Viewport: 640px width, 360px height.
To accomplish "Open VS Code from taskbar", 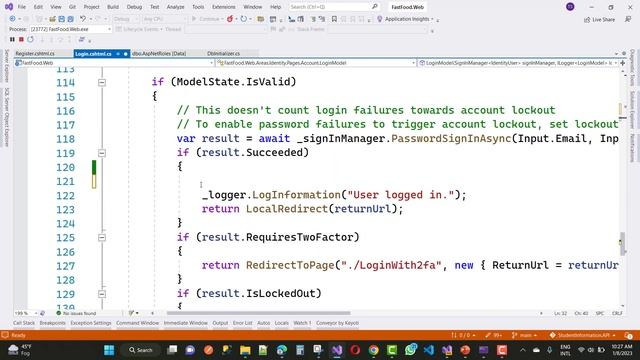I will 429,350.
